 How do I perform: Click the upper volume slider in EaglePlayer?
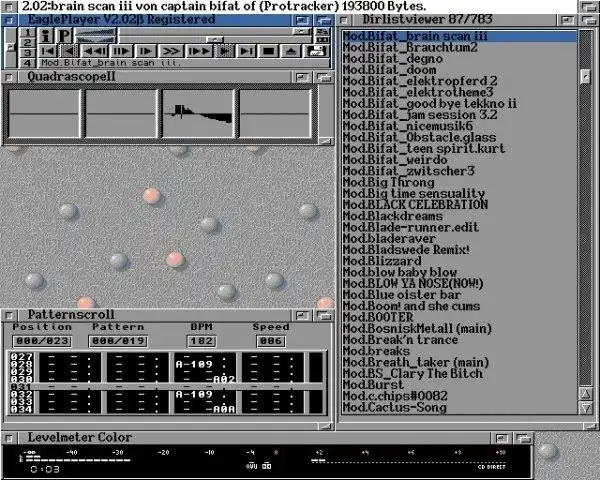point(96,31)
